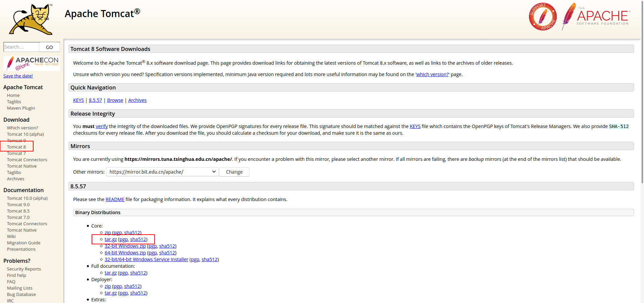Open Security Reports under Problems?

pos(24,269)
